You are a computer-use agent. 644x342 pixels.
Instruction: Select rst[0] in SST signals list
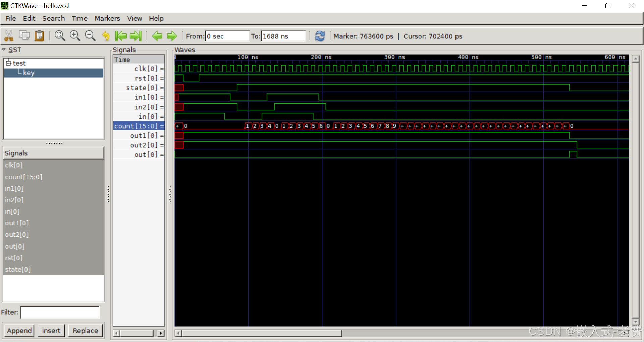click(54, 258)
